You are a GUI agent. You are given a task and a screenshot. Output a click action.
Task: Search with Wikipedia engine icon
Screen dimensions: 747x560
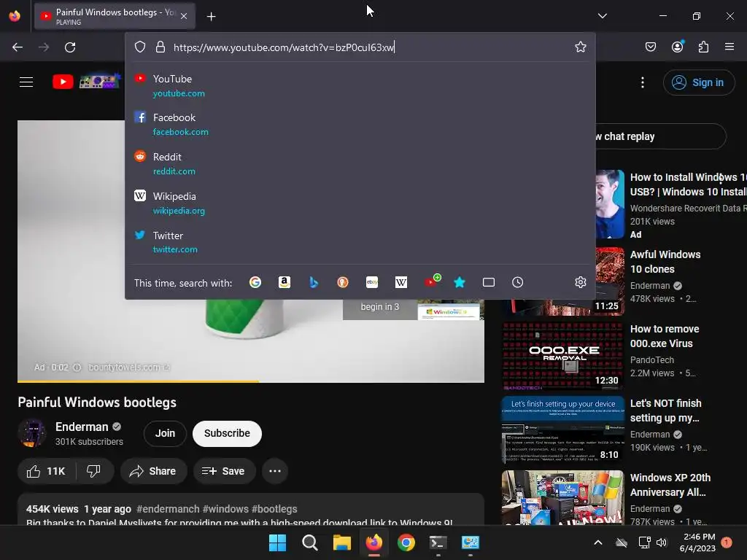coord(401,282)
